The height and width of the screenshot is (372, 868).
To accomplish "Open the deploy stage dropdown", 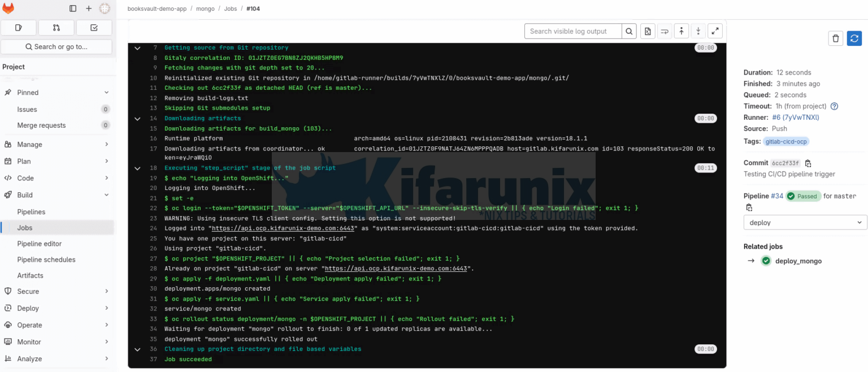I will click(x=805, y=223).
